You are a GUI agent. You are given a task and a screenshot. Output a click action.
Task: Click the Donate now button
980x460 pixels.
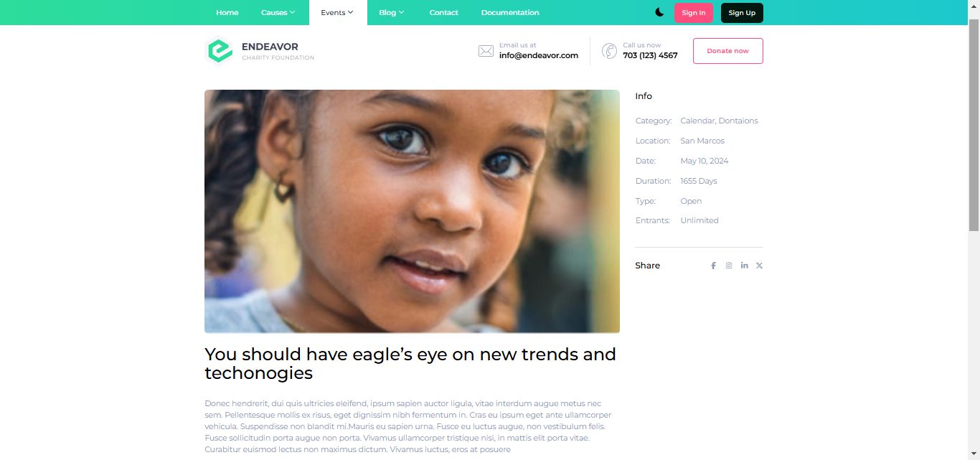click(x=727, y=51)
